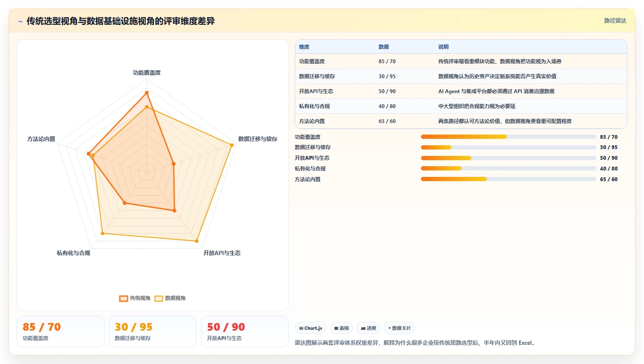Viewport: 644px width, 364px height.
Task: Open the 85 / 70 功能覆盖度 stat card
Action: point(61,332)
